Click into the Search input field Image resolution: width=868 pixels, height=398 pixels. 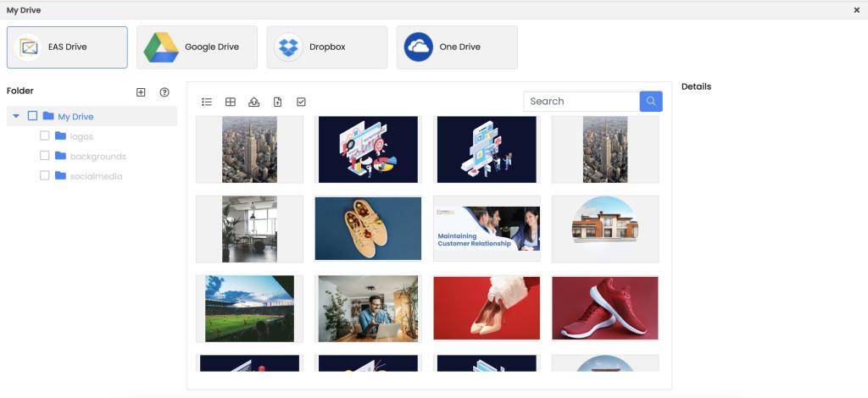coord(581,102)
